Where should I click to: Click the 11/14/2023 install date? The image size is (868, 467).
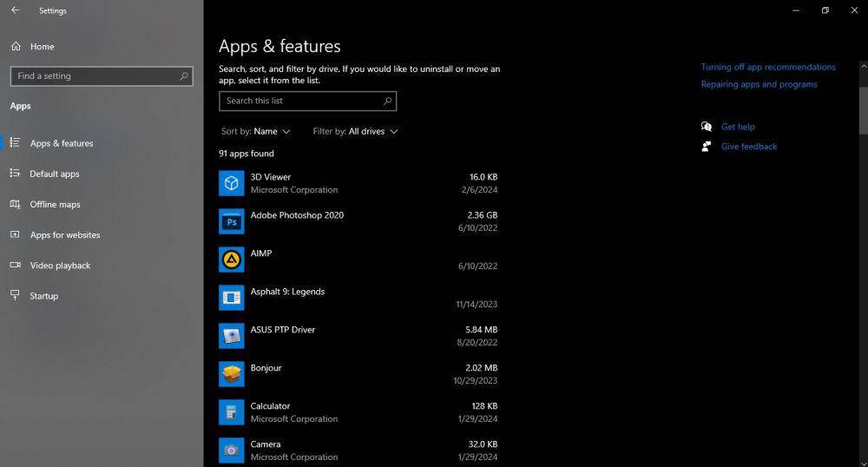click(476, 305)
